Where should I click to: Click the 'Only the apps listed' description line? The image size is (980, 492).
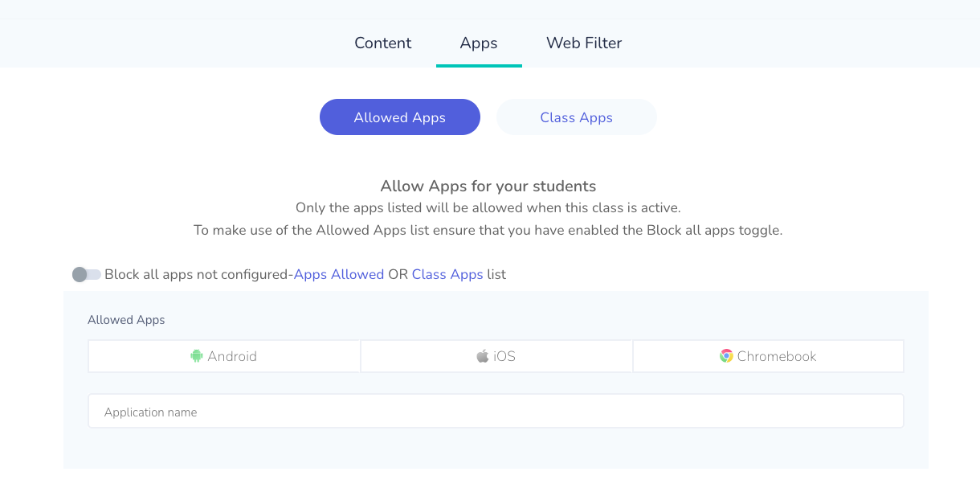pyautogui.click(x=488, y=207)
